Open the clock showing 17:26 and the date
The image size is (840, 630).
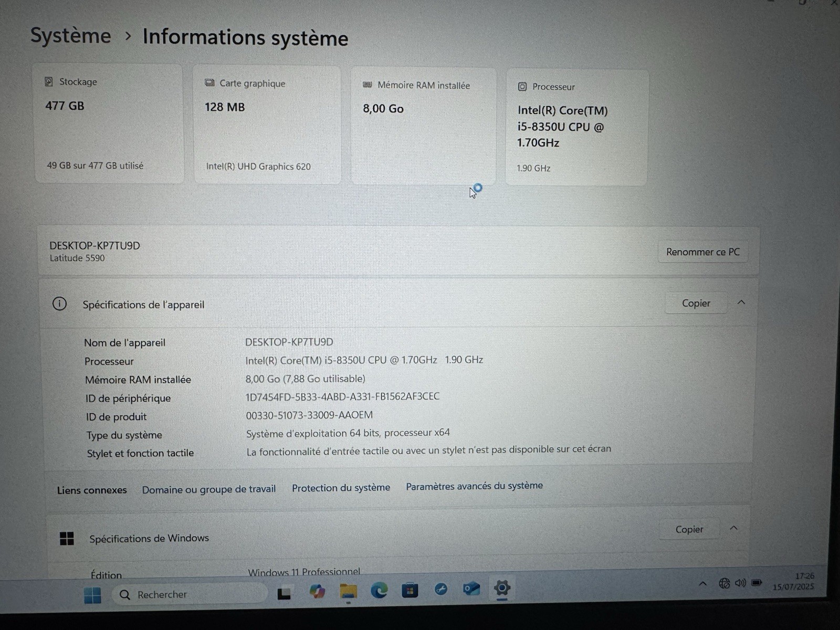point(794,581)
